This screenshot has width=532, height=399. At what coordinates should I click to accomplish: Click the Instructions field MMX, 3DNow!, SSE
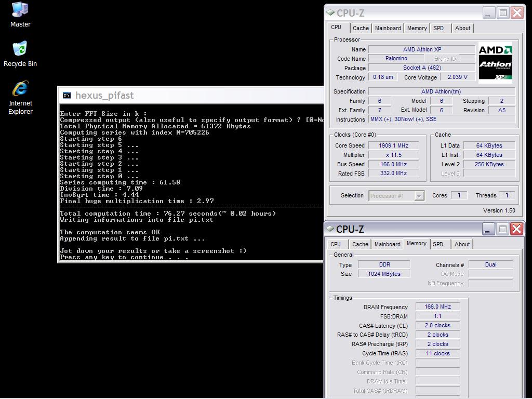coord(442,119)
